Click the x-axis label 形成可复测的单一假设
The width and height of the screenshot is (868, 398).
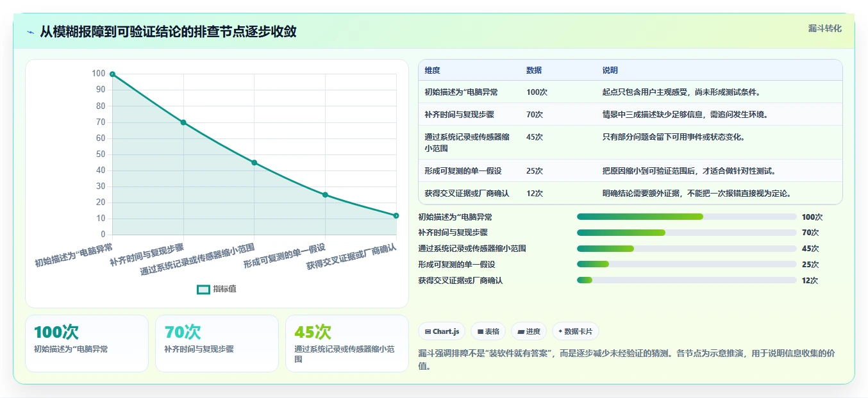285,255
